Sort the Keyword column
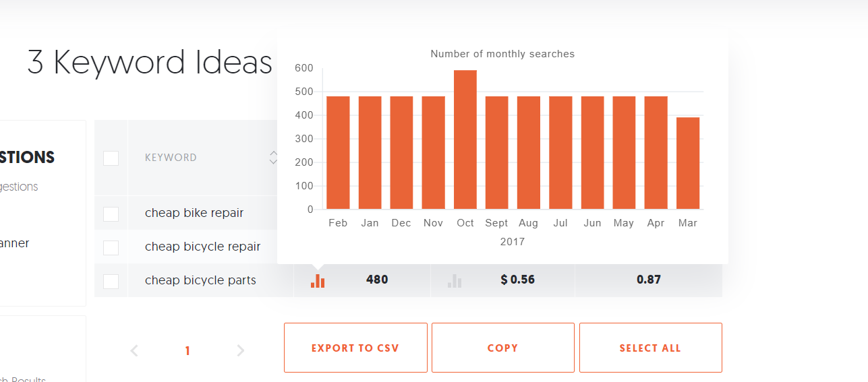Screen dimensions: 868x382 pos(273,158)
